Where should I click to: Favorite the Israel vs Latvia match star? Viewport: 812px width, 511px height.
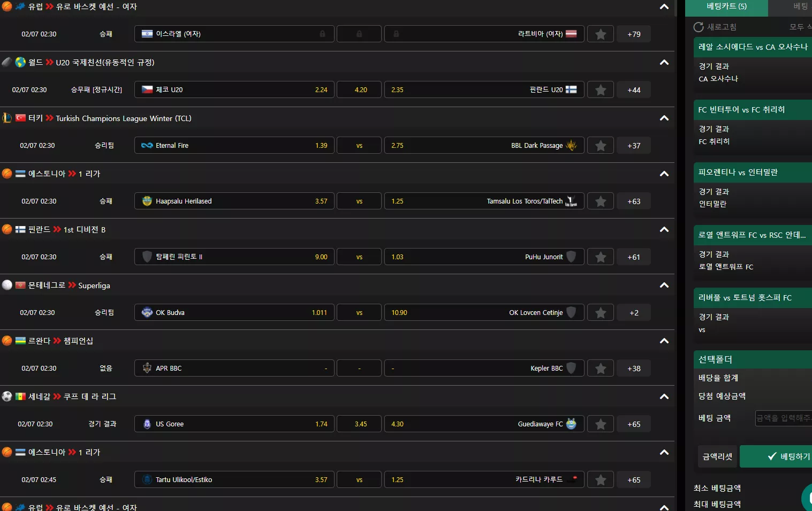[601, 34]
